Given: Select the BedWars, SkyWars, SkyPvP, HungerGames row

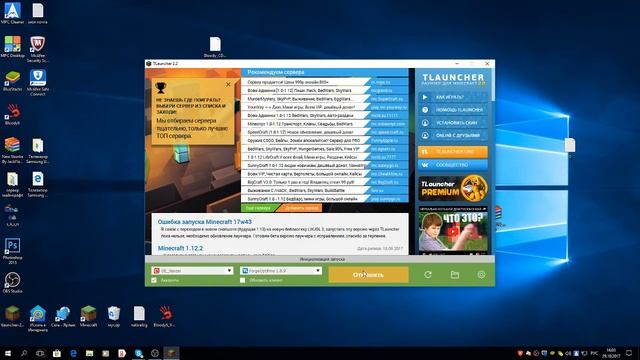Looking at the screenshot, I should [324, 149].
